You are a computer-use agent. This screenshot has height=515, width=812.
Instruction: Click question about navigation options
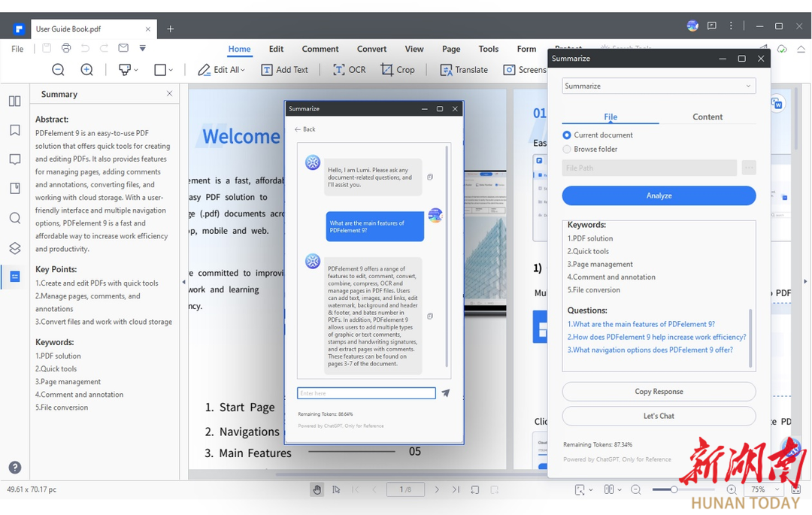click(x=650, y=350)
